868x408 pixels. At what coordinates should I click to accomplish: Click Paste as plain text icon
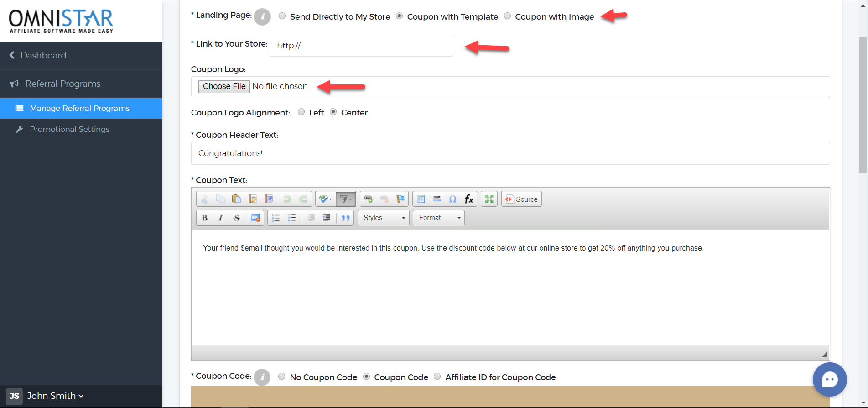click(x=252, y=199)
